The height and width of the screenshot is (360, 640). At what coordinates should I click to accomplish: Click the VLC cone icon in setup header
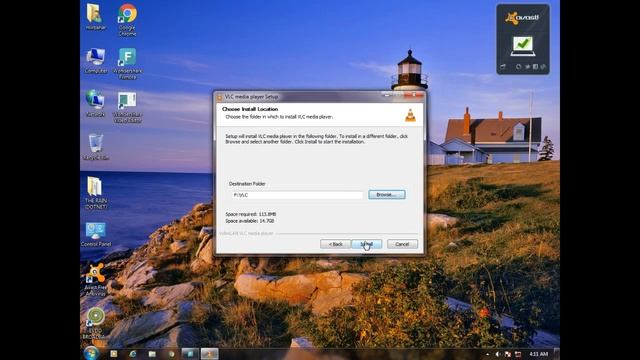click(410, 115)
